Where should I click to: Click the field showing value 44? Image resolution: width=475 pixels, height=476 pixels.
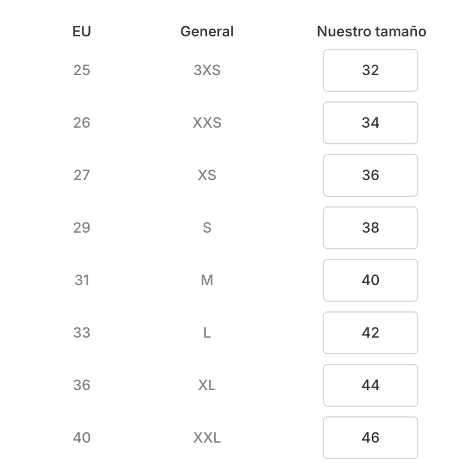370,385
